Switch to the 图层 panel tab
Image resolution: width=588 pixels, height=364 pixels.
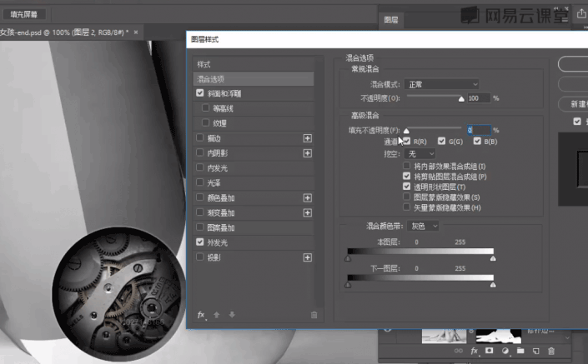point(391,20)
